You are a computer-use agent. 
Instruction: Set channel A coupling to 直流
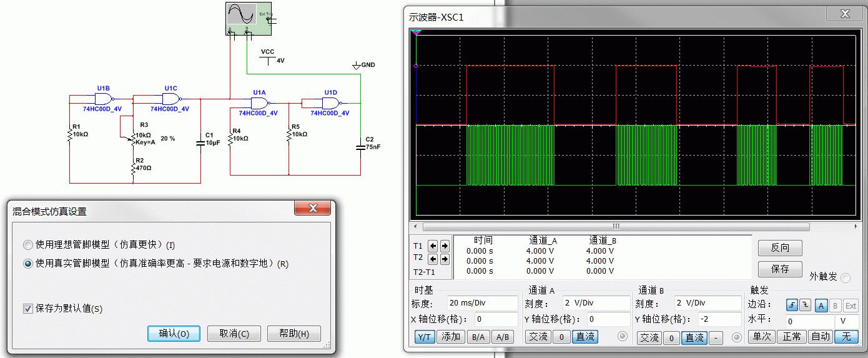click(x=584, y=337)
